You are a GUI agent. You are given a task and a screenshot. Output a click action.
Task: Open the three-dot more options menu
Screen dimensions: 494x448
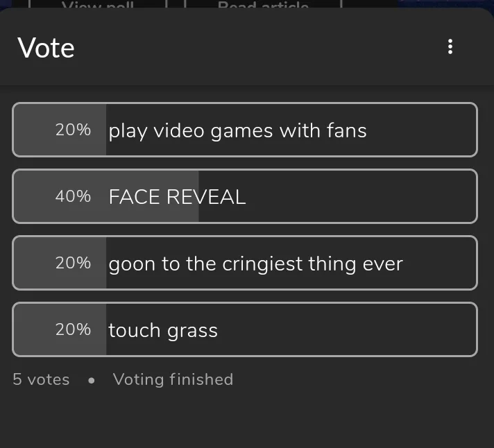(x=450, y=46)
